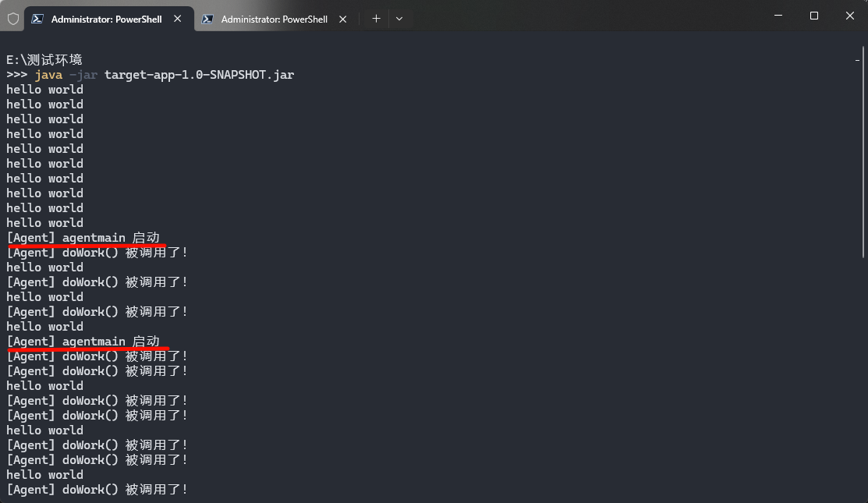Image resolution: width=868 pixels, height=503 pixels.
Task: Click the vertical scrollbar thumb
Action: click(863, 152)
